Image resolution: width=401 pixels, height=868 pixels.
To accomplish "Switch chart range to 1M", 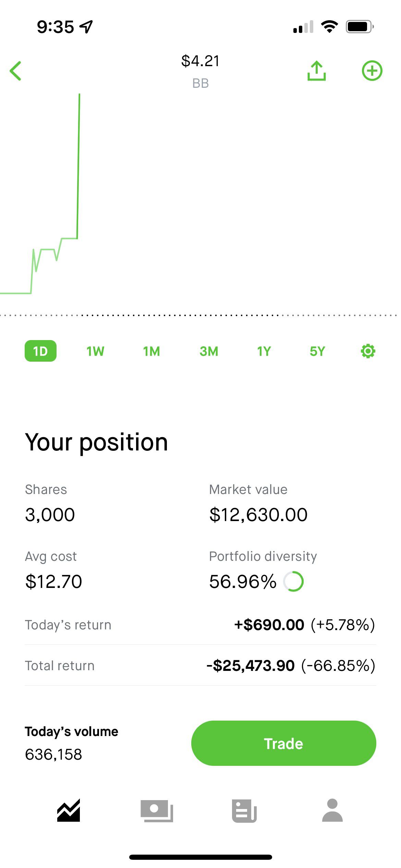I will click(x=151, y=351).
